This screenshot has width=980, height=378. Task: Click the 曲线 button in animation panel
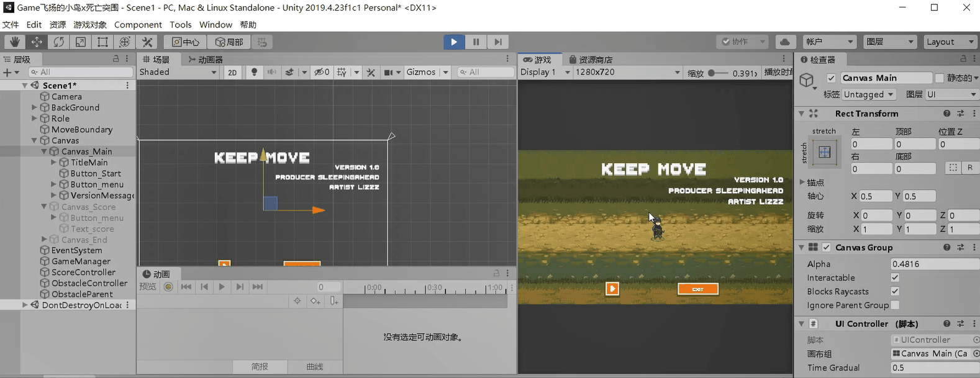[315, 367]
